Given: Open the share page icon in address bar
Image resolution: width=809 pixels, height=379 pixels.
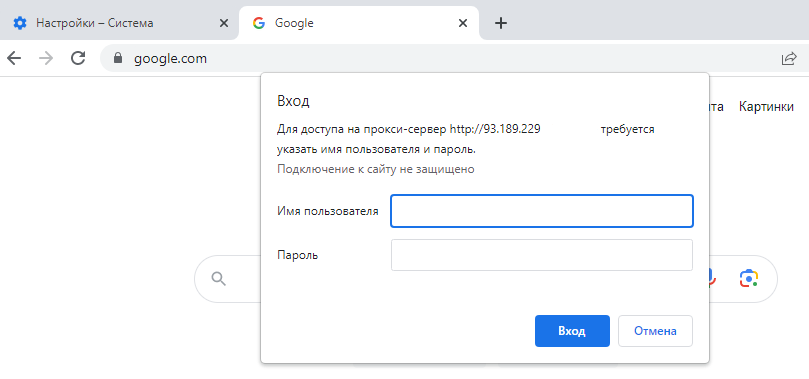Looking at the screenshot, I should coord(789,59).
